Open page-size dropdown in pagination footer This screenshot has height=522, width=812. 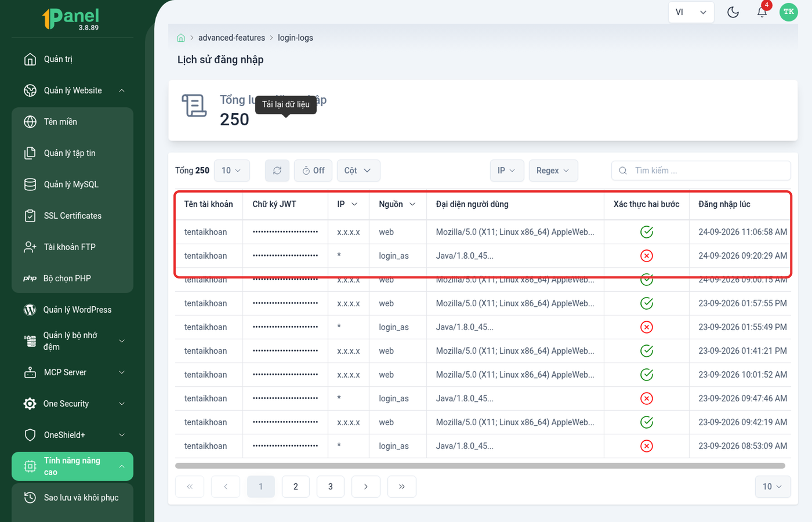point(773,487)
